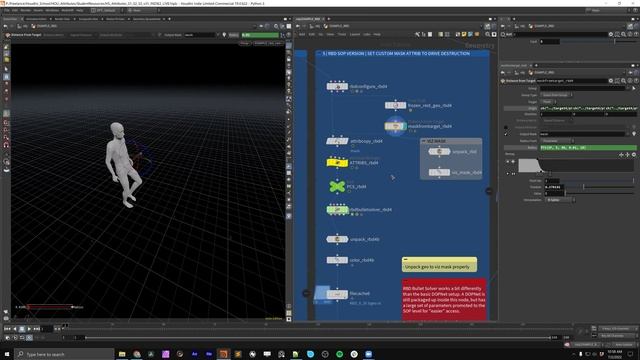This screenshot has width=640, height=360.
Task: Click the help icon in maskfromtarget parameter pane
Action: 636,81
